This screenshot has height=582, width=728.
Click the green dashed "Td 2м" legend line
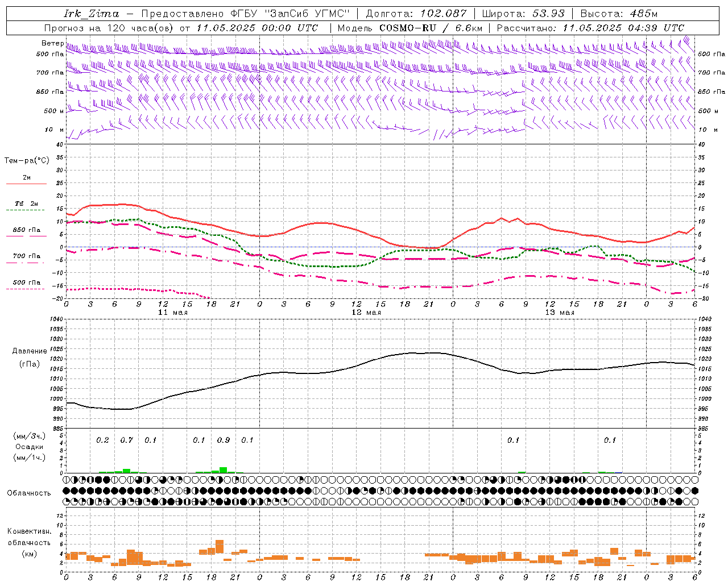[x=26, y=210]
